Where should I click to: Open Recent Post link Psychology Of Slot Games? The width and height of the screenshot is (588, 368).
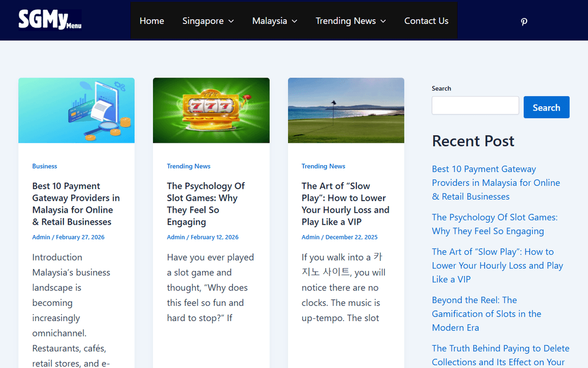tap(494, 224)
